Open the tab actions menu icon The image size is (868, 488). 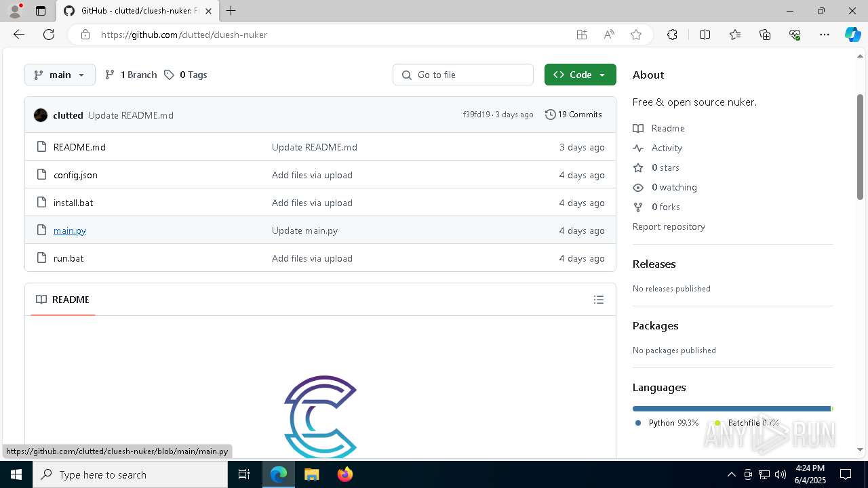click(41, 11)
